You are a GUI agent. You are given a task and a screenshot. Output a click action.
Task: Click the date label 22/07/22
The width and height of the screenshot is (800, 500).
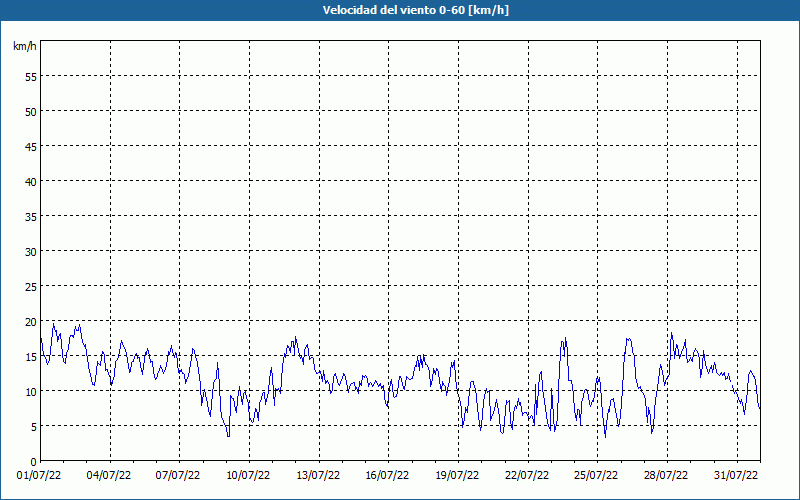527,475
